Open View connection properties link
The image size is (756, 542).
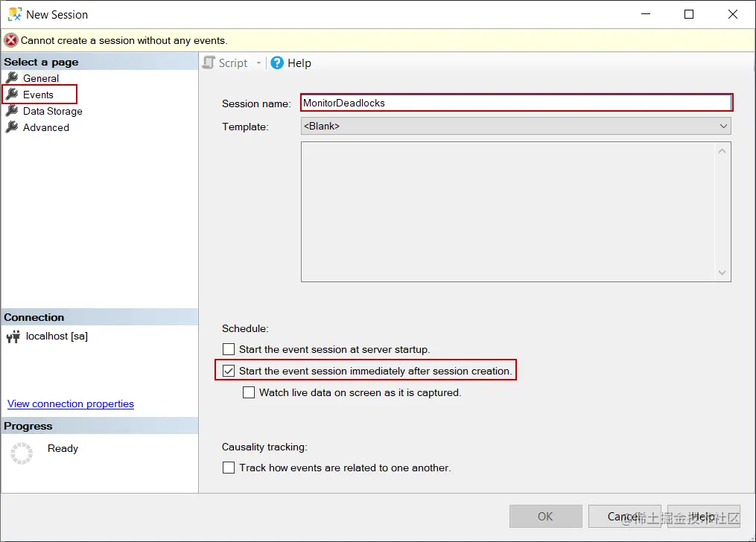(71, 404)
